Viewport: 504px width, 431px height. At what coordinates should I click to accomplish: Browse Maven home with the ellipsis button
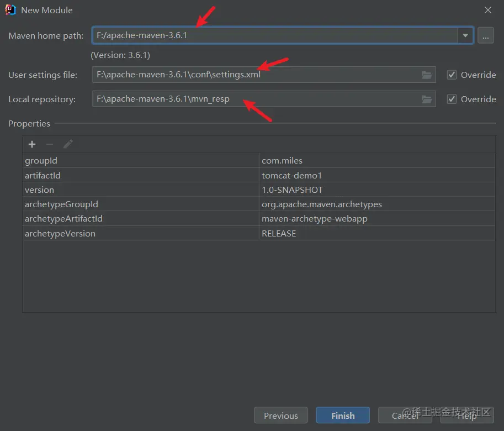486,35
